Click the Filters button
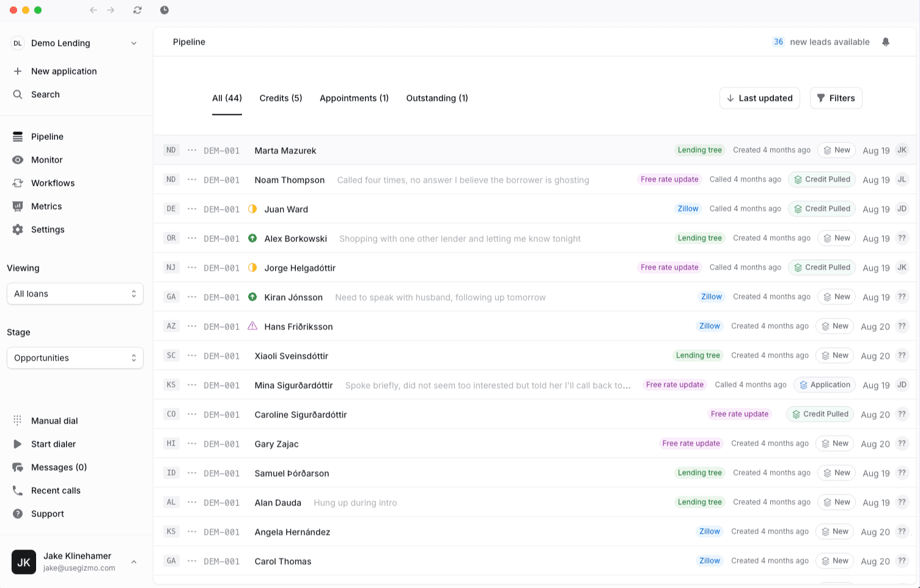The width and height of the screenshot is (920, 588). [836, 98]
